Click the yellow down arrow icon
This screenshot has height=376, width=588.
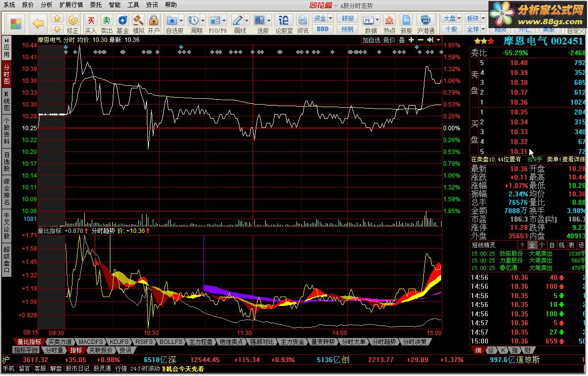point(57,29)
